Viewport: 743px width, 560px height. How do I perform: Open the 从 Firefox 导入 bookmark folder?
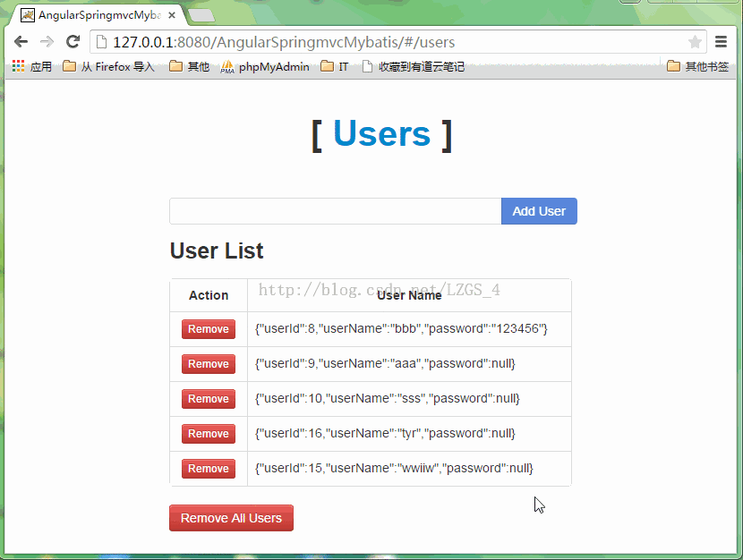tap(108, 66)
